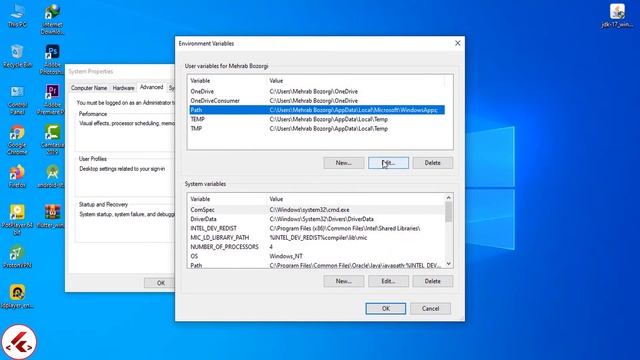Launch ProtonVPN desktop shortcut
Screen dimensions: 640x360
click(17, 257)
